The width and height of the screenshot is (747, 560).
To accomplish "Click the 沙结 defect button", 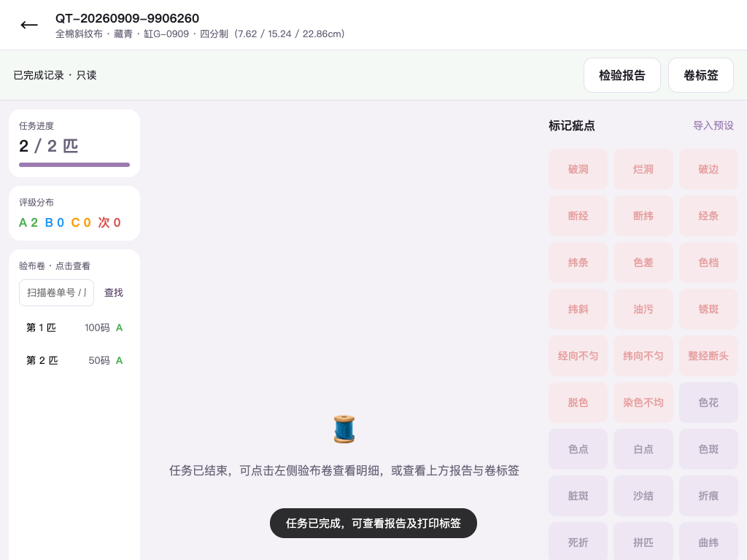I will [643, 496].
